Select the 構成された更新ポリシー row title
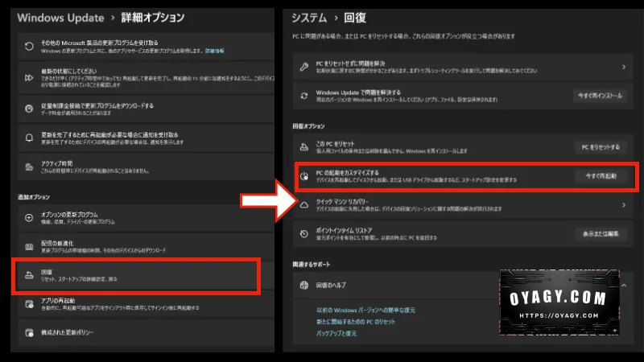 coord(67,332)
